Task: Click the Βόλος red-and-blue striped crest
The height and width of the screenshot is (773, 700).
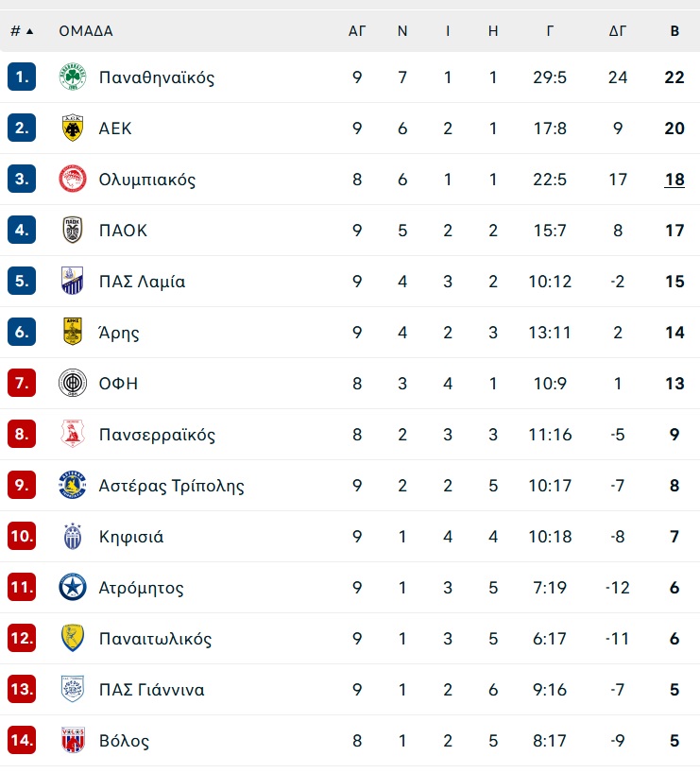Action: tap(73, 740)
